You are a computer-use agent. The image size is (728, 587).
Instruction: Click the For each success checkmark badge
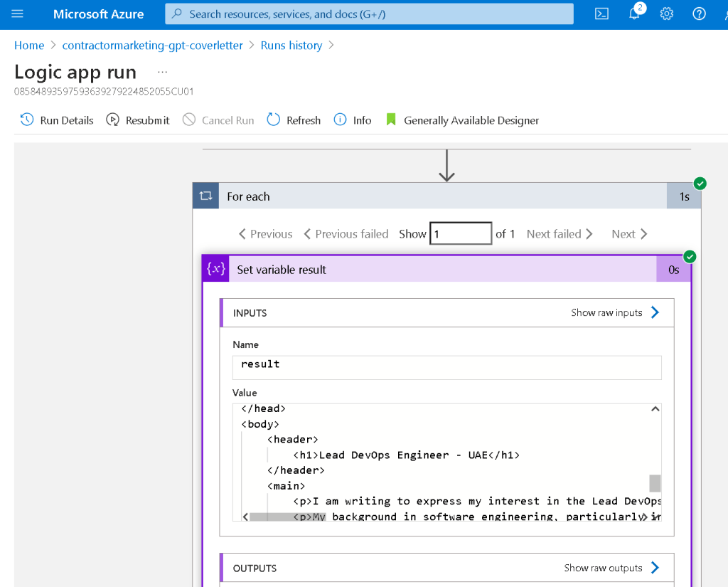(x=700, y=184)
